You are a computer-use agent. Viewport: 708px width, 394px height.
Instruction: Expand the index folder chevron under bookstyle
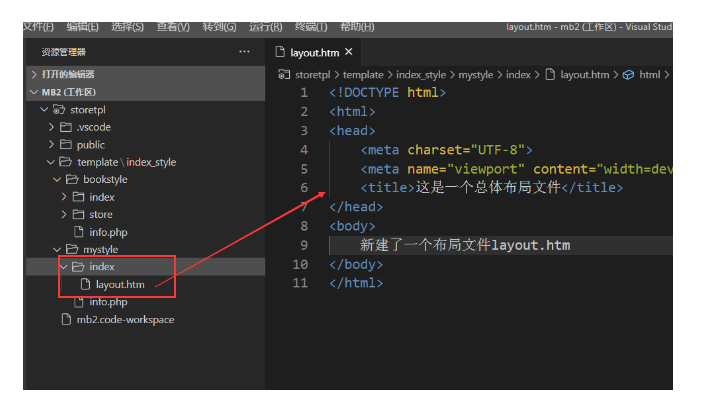tap(64, 197)
